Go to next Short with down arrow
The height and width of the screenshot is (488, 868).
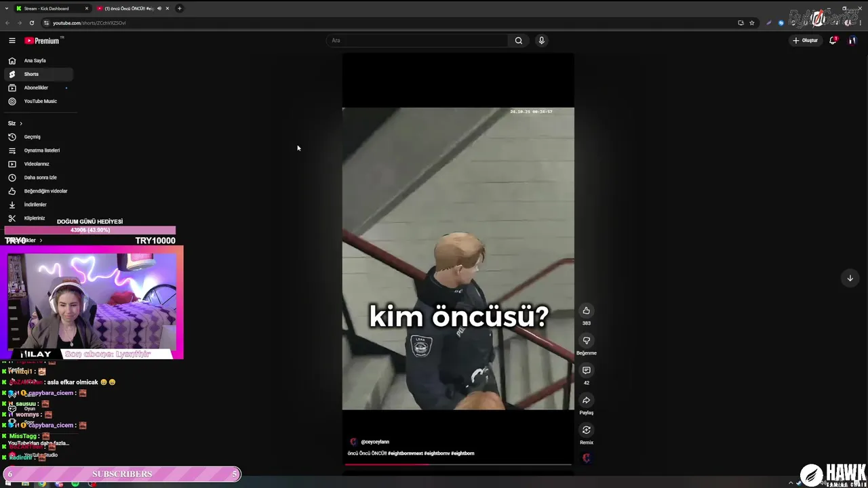[850, 278]
